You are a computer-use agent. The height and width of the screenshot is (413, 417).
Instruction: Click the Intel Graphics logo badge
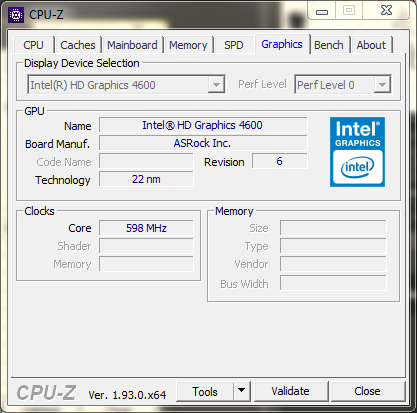coord(357,152)
